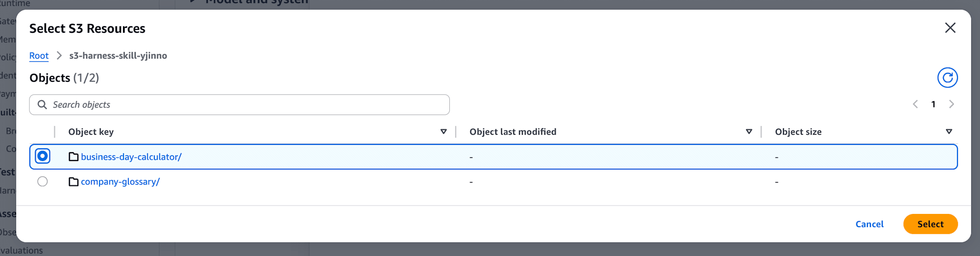
Task: Go to the previous objects page
Action: tap(915, 104)
